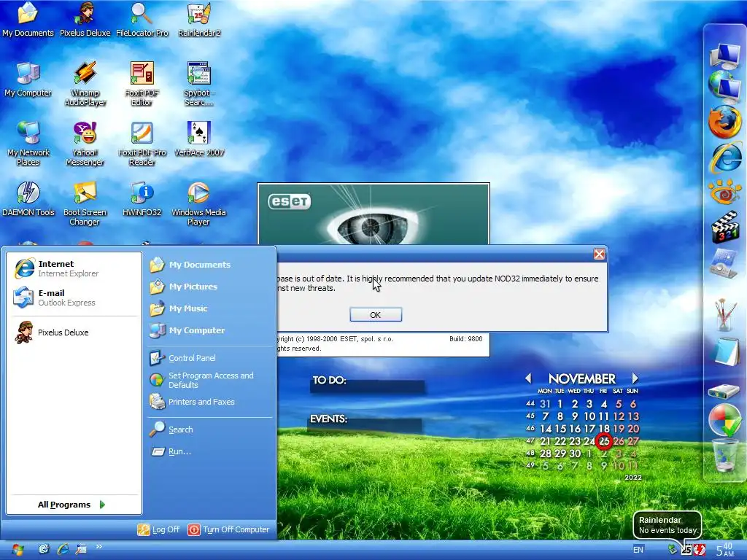
Task: Click the EVENTS field on desktop
Action: (x=365, y=425)
